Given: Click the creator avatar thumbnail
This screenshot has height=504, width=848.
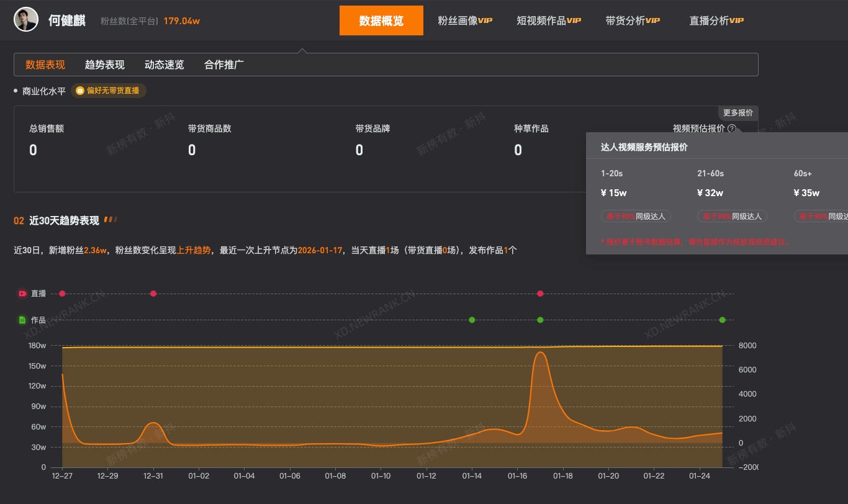Looking at the screenshot, I should click(25, 19).
